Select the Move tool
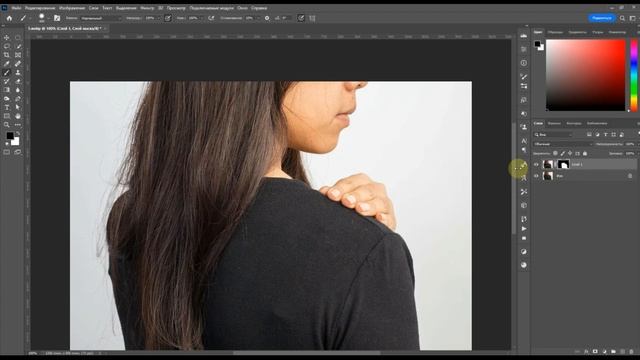 click(x=7, y=38)
